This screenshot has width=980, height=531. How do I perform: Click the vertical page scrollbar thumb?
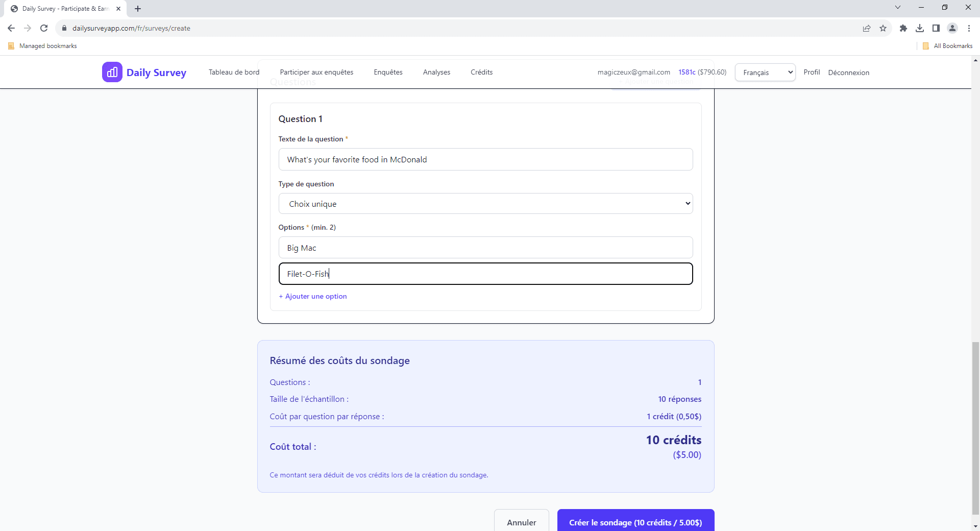click(x=975, y=429)
